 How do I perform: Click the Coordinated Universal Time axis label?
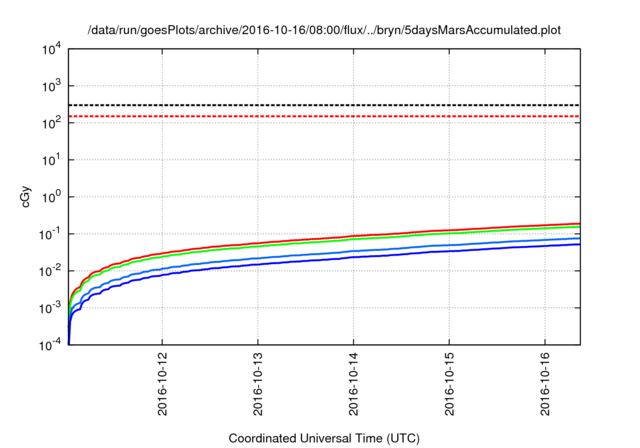point(324,438)
